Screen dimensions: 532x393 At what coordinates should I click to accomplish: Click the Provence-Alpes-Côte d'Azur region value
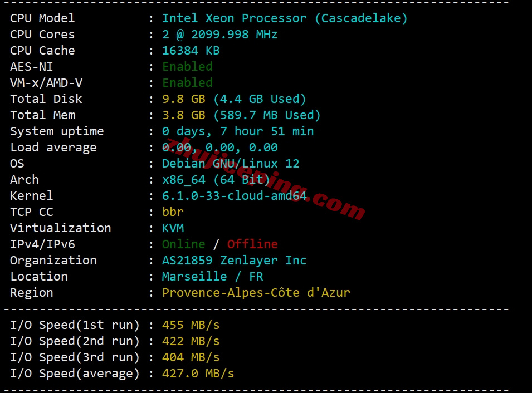tap(256, 293)
